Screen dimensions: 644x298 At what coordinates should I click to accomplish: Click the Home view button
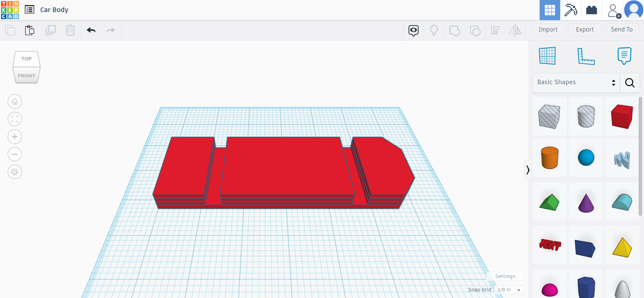(15, 102)
